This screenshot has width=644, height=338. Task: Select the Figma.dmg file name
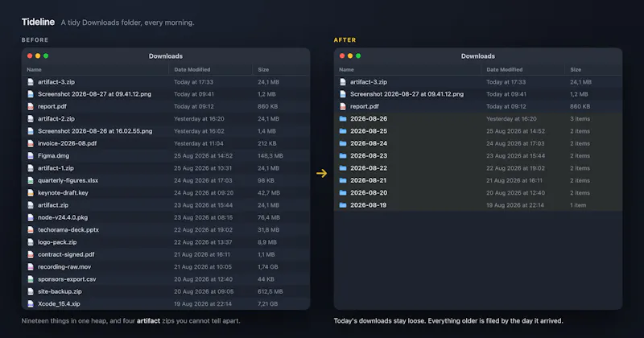point(53,155)
